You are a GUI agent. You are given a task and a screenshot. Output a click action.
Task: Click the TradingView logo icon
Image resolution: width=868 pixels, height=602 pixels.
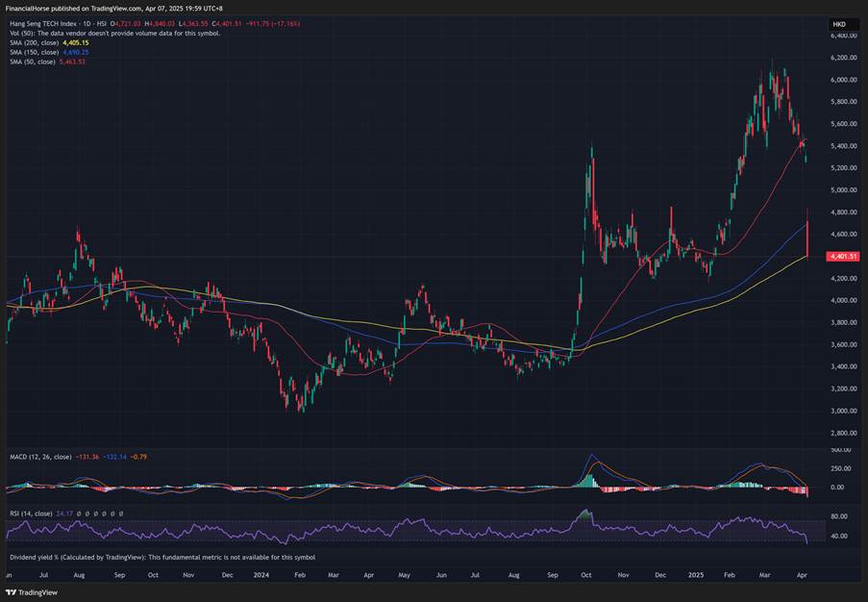[x=12, y=592]
